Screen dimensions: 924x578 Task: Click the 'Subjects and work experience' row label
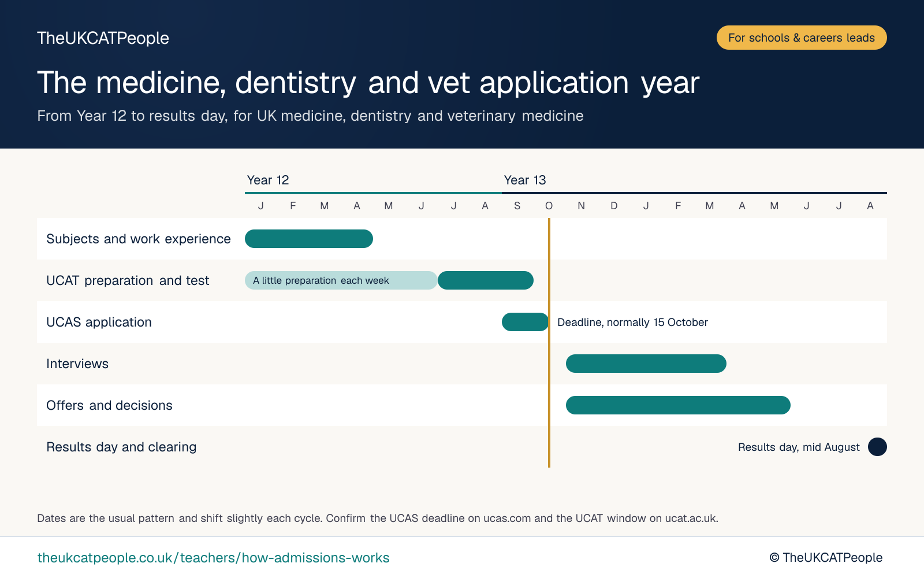(139, 239)
